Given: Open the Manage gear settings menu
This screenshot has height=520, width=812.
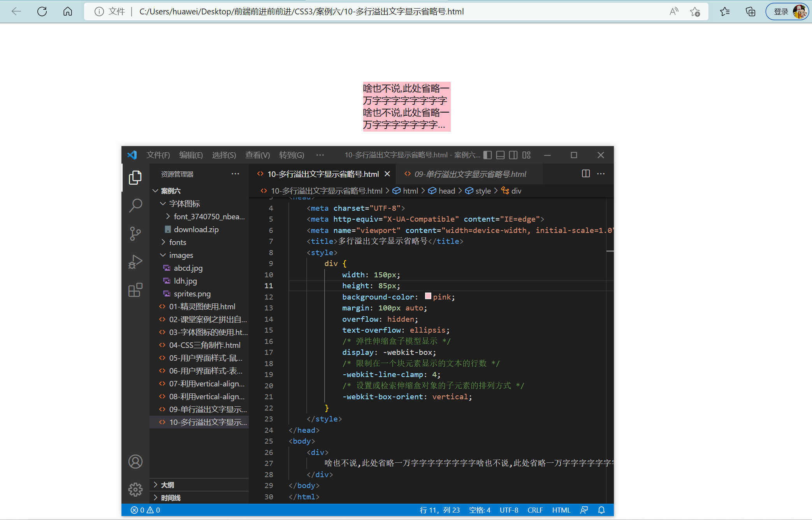Looking at the screenshot, I should coord(135,489).
